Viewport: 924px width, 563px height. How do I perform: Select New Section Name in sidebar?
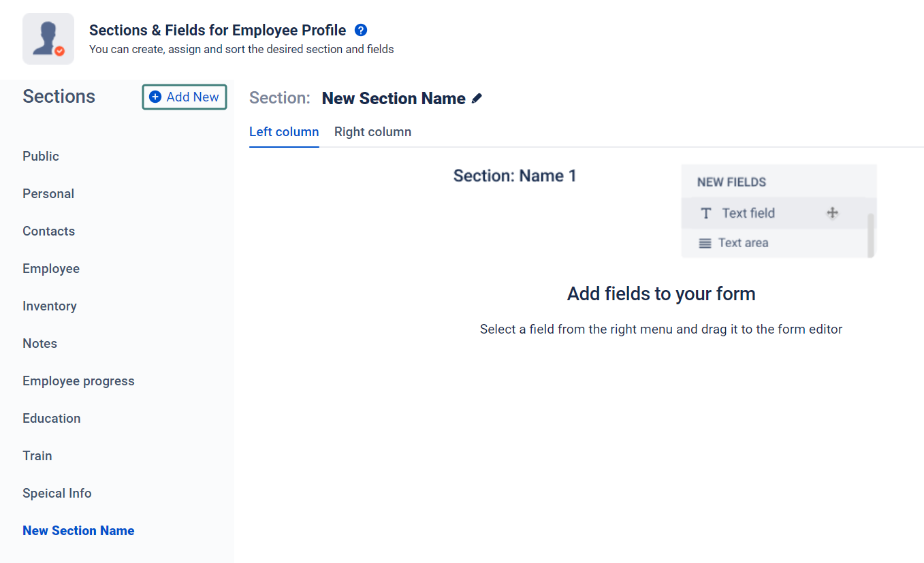78,530
